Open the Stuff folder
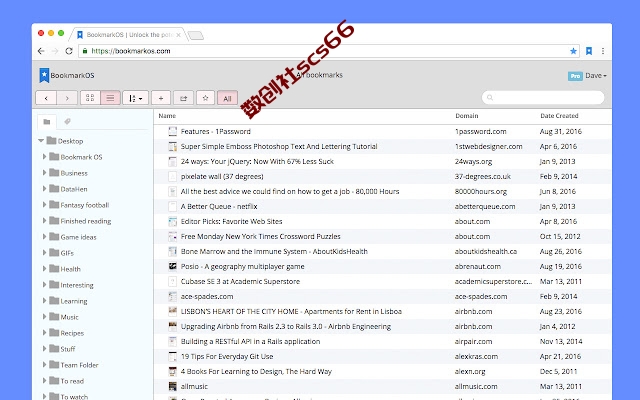 [x=62, y=349]
